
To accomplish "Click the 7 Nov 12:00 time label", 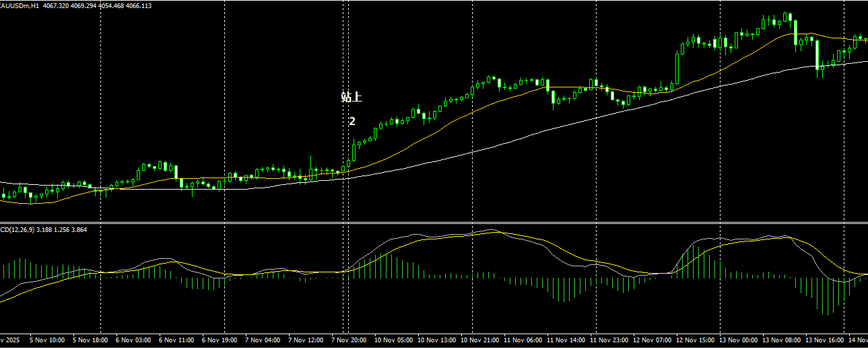I will pyautogui.click(x=308, y=341).
